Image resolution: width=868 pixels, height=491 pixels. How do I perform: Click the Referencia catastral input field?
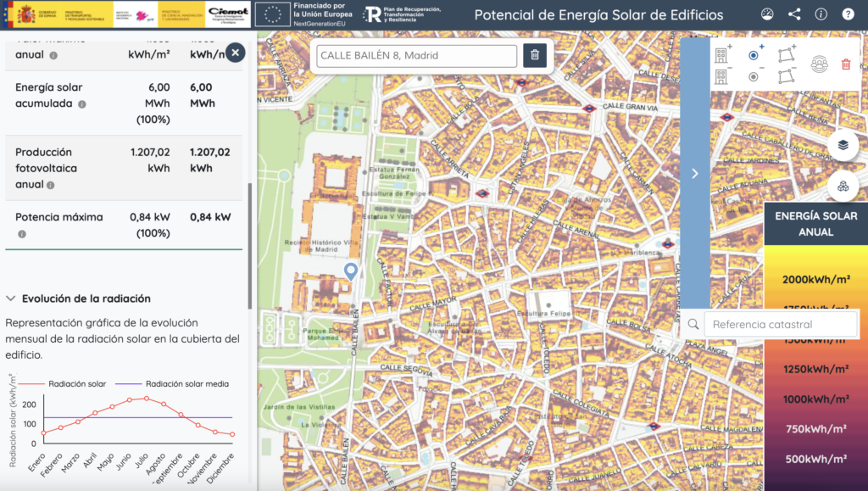(781, 325)
